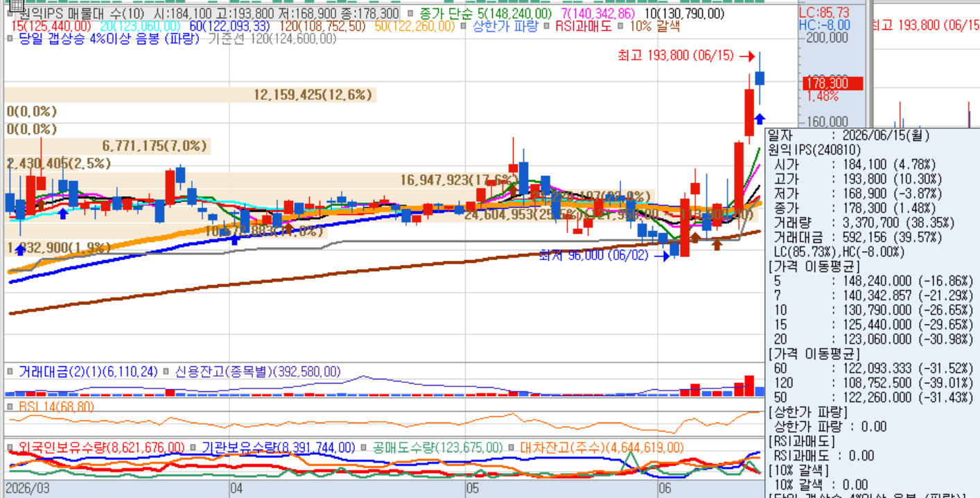
Task: Select the brown 120(108,752,50) moving average label
Action: click(x=322, y=26)
